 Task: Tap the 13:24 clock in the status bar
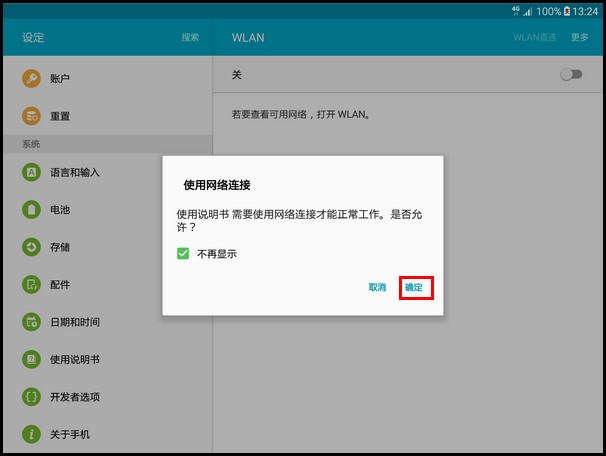[x=585, y=11]
